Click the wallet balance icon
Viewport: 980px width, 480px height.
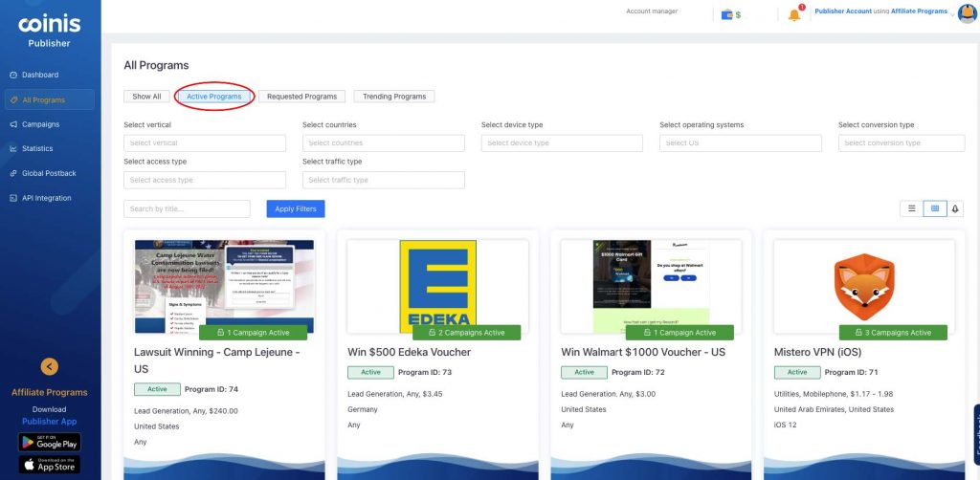coord(729,14)
